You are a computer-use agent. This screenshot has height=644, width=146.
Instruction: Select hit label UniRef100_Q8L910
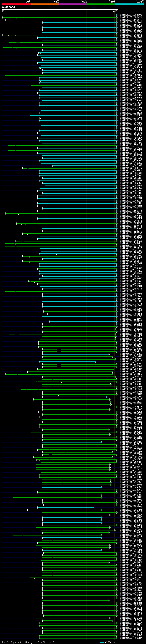pos(131,331)
